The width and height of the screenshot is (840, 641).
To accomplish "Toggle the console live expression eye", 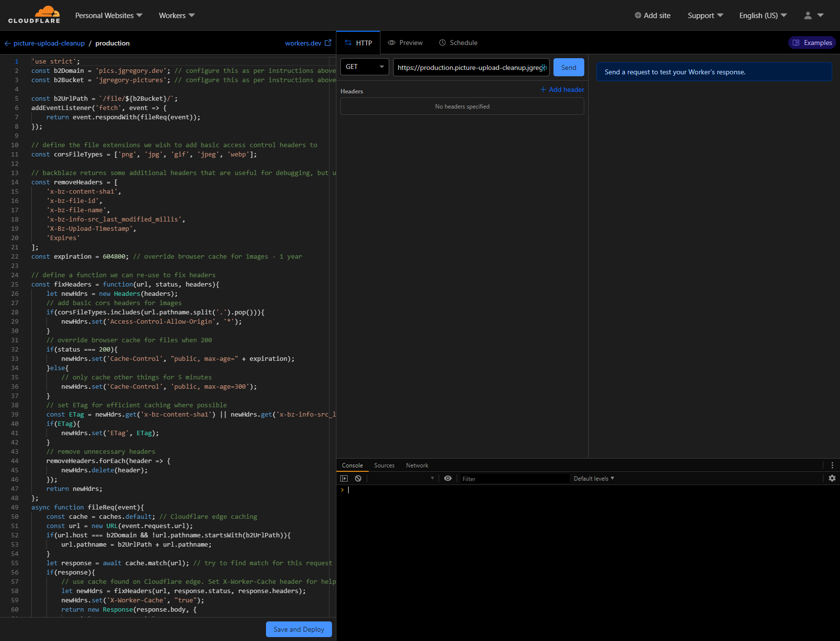I will 448,479.
